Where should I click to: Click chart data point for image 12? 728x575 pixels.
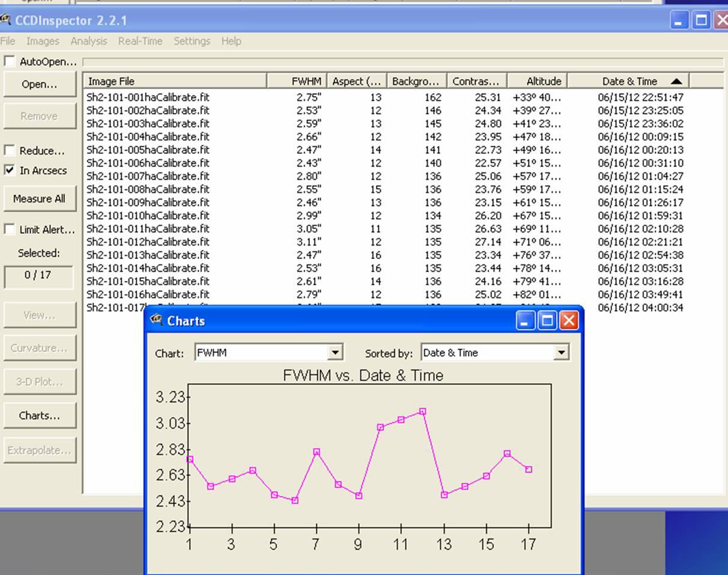click(423, 412)
